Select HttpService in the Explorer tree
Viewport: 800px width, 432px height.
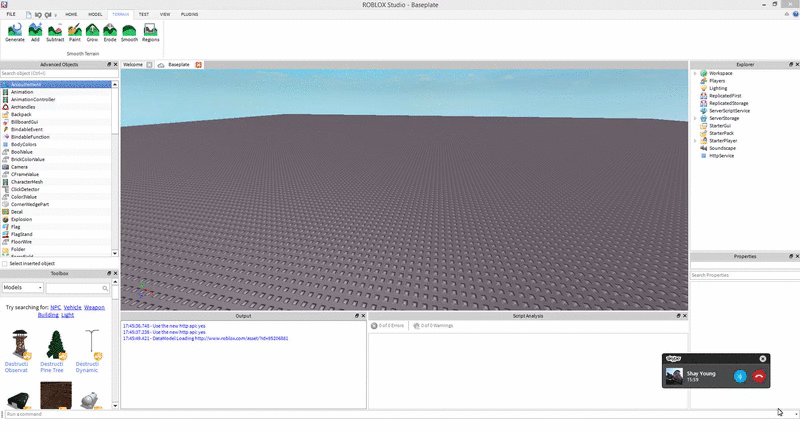point(721,156)
